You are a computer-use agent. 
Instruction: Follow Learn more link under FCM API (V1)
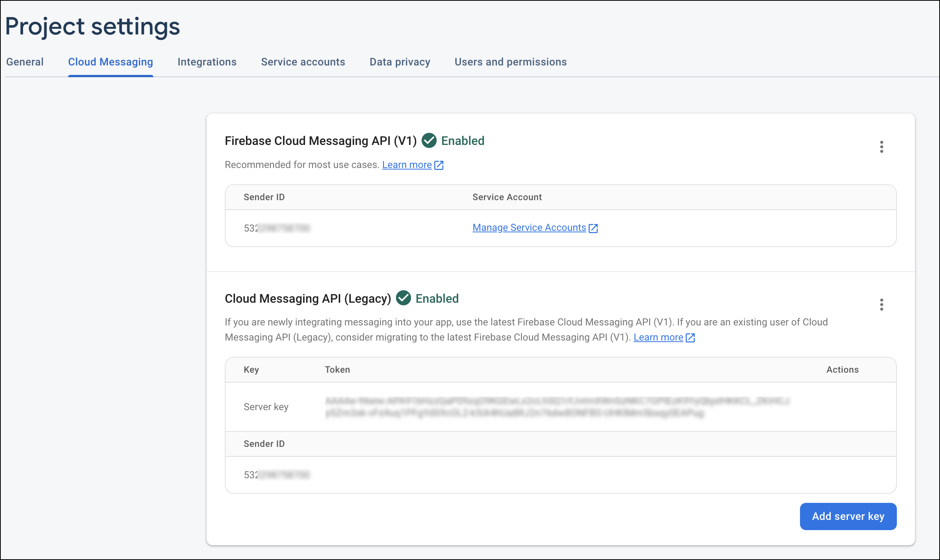coord(407,165)
